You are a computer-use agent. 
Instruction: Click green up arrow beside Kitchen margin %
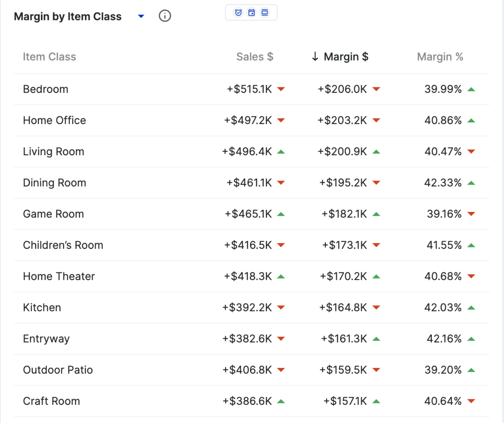tap(471, 308)
